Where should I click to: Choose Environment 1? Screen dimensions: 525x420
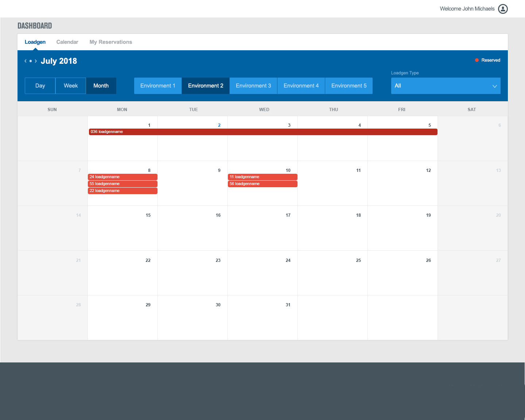click(158, 86)
